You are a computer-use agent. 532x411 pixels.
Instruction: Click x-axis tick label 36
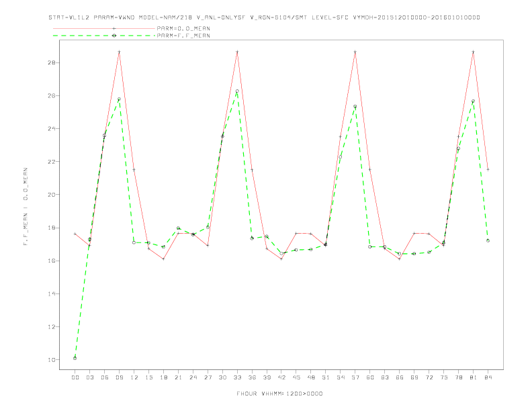click(x=252, y=377)
